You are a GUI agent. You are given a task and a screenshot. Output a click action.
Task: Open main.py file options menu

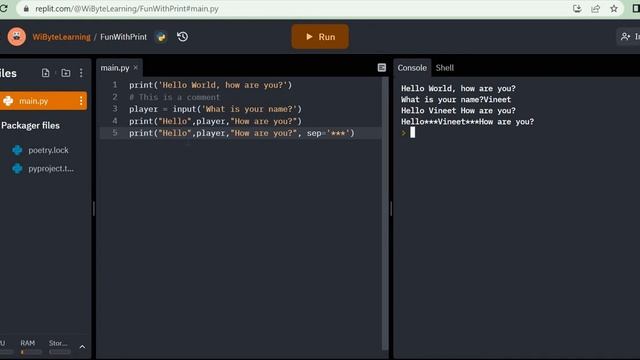pyautogui.click(x=81, y=101)
